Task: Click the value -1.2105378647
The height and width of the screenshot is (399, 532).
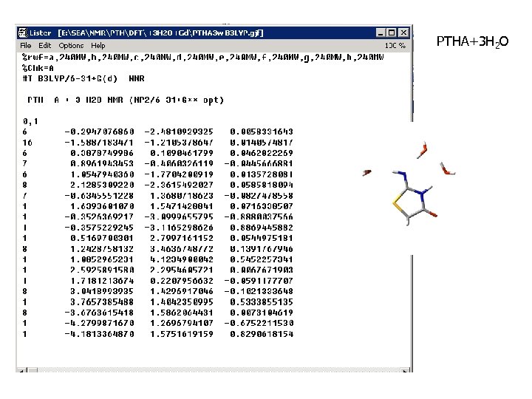Action: pyautogui.click(x=179, y=143)
